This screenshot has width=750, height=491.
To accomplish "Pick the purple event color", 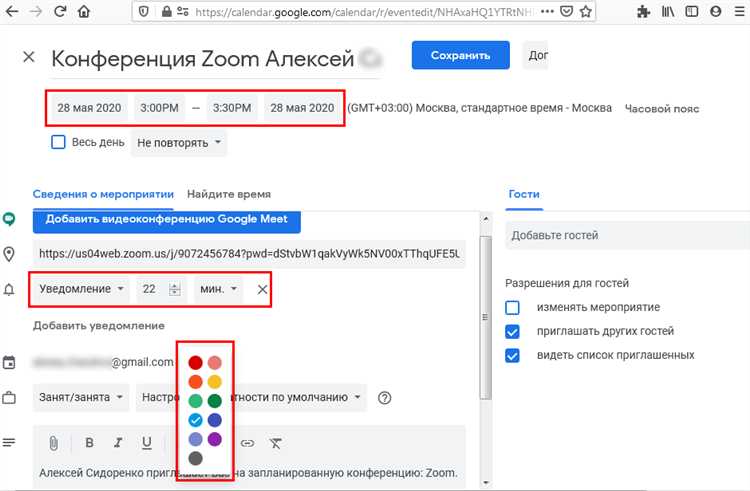I will 214,439.
